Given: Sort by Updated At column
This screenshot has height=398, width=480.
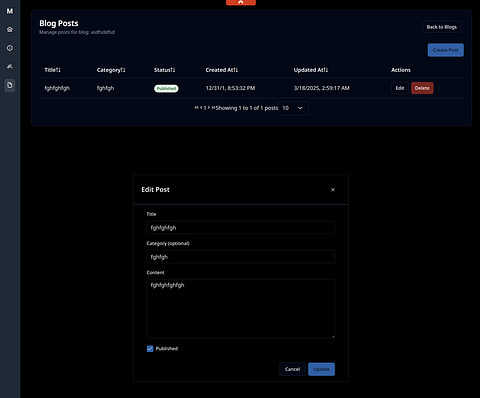Looking at the screenshot, I should 311,70.
